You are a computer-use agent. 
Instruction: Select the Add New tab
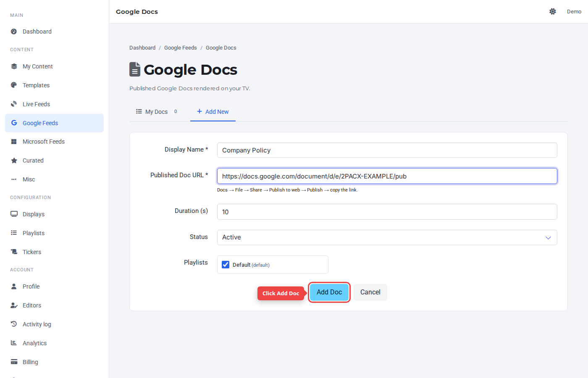click(213, 112)
